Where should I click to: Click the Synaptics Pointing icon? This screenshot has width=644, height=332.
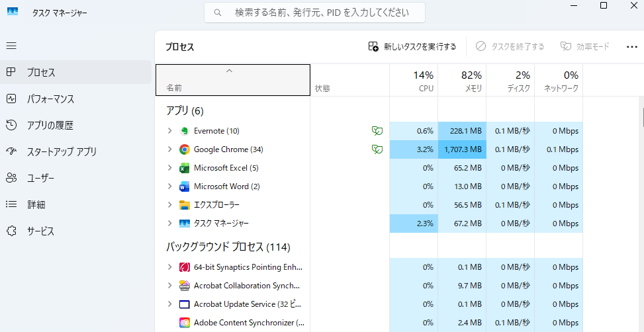(185, 267)
